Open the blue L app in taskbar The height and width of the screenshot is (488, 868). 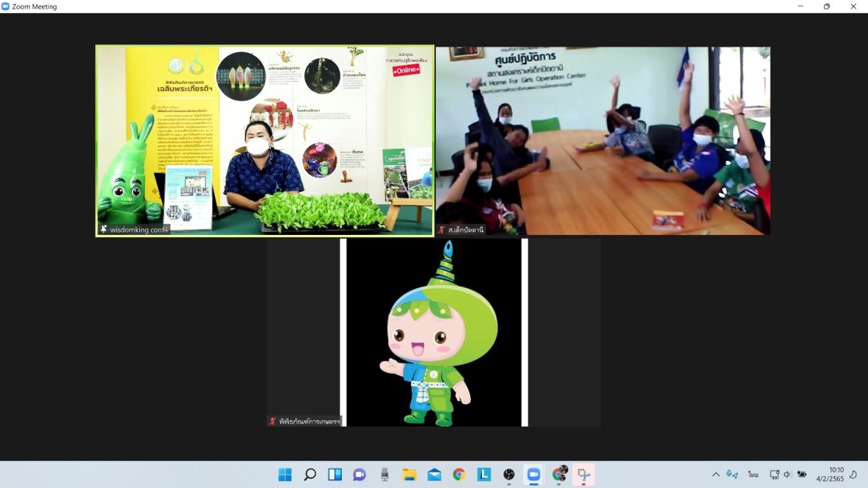(x=483, y=475)
